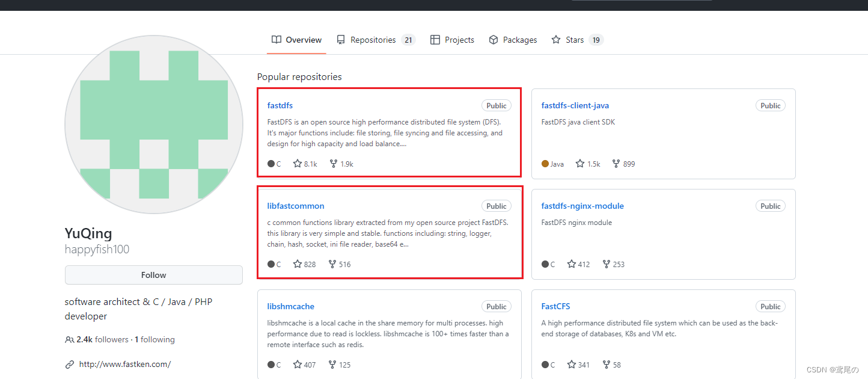The width and height of the screenshot is (868, 379).
Task: Open the Projects tab
Action: tap(452, 40)
